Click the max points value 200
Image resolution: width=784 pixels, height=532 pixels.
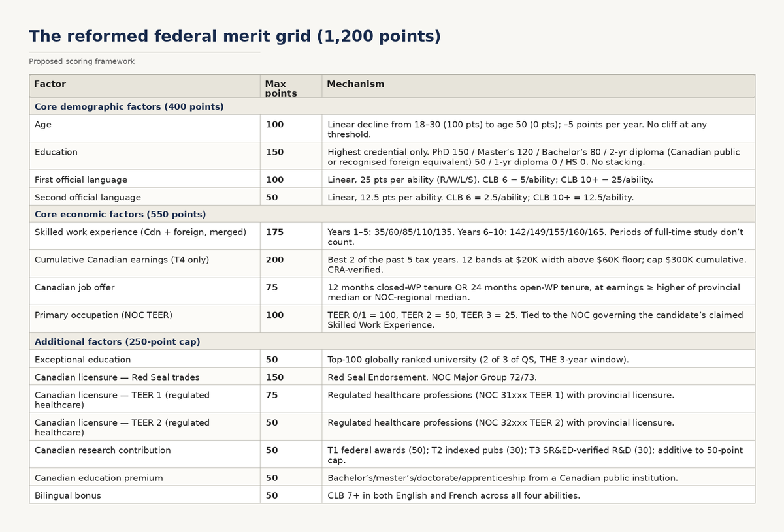tap(274, 260)
